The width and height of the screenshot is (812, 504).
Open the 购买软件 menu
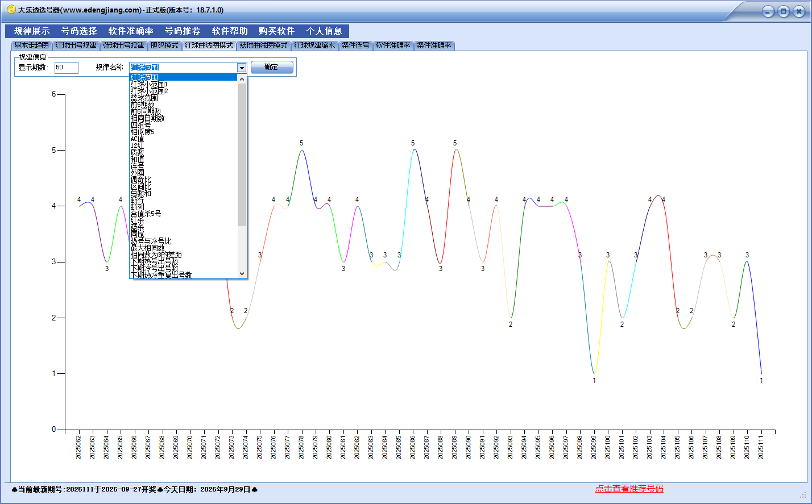click(x=276, y=31)
